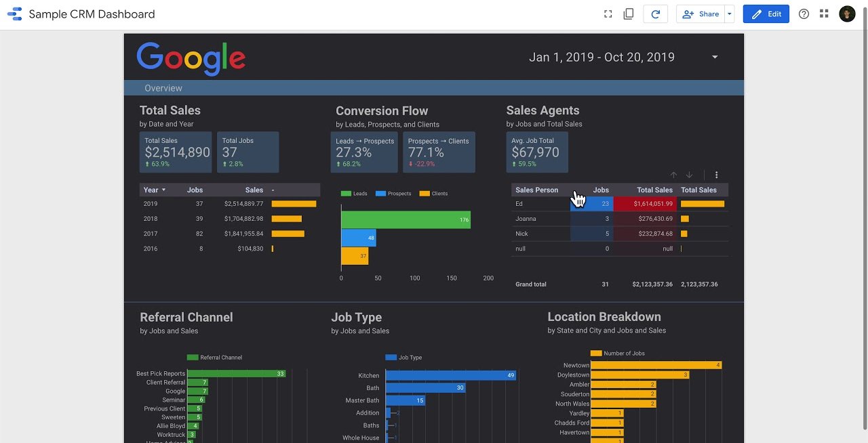Click the Master Bath bar showing 15

click(x=406, y=401)
